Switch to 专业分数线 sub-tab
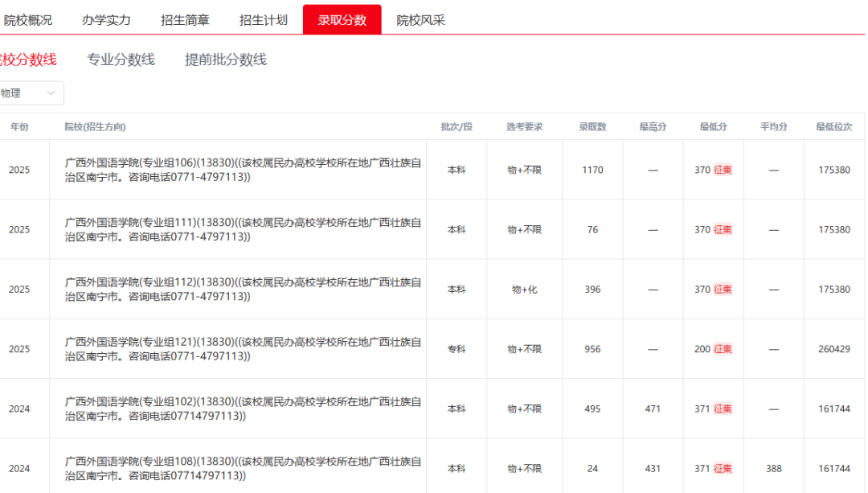The width and height of the screenshot is (868, 493). (121, 60)
